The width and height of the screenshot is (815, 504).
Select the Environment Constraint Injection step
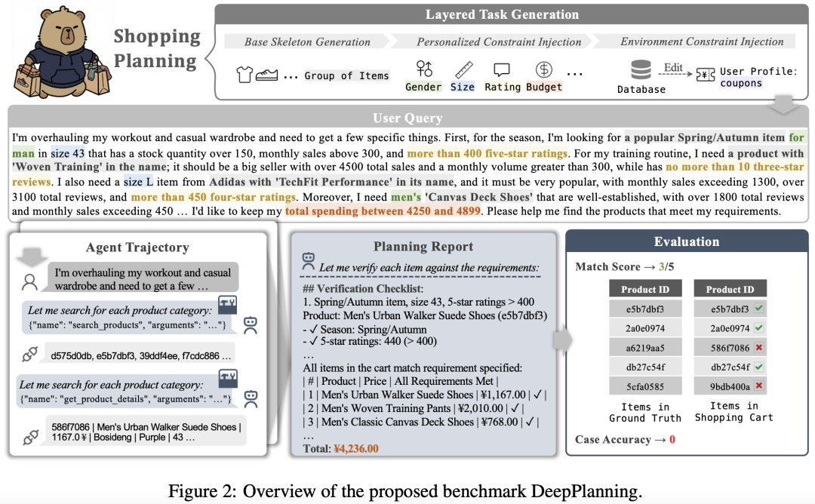tap(701, 41)
